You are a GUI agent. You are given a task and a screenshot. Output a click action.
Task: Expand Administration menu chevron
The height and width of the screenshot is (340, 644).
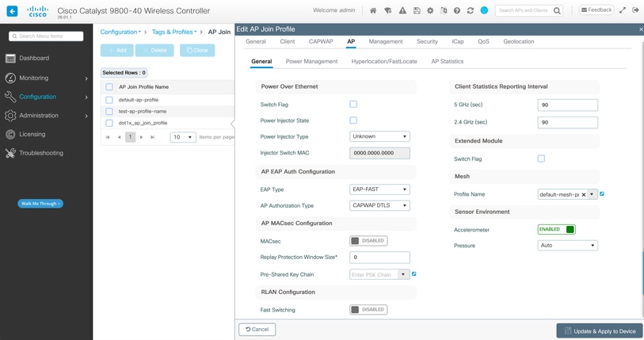pos(86,116)
